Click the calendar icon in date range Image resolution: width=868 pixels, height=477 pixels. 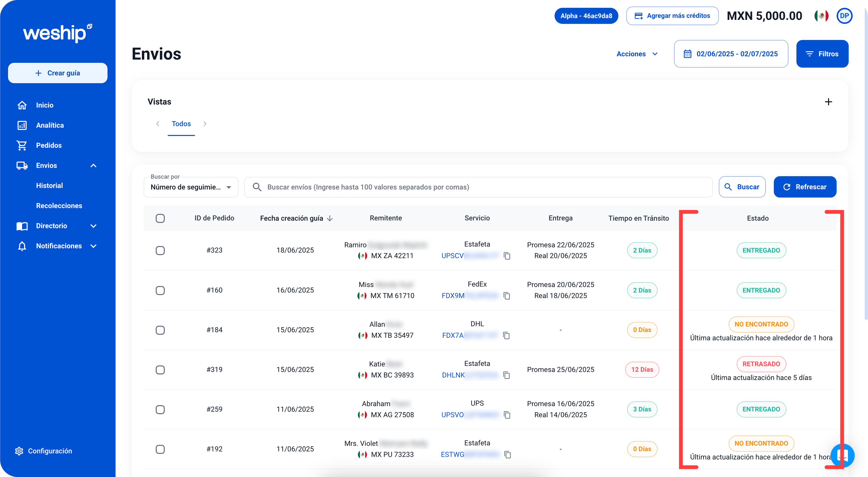687,54
